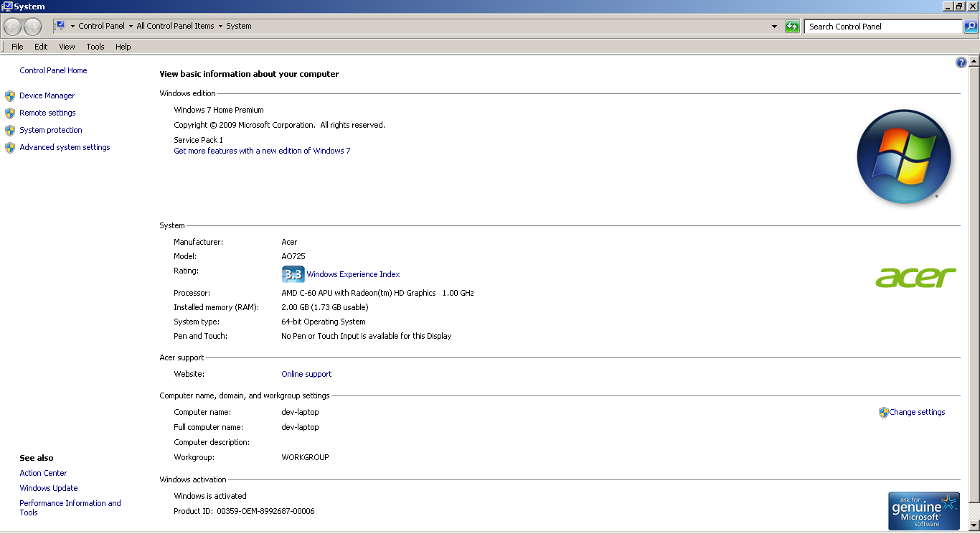Viewport: 980px width, 534px height.
Task: Click All Control Panel Items breadcrumb
Action: (x=175, y=26)
